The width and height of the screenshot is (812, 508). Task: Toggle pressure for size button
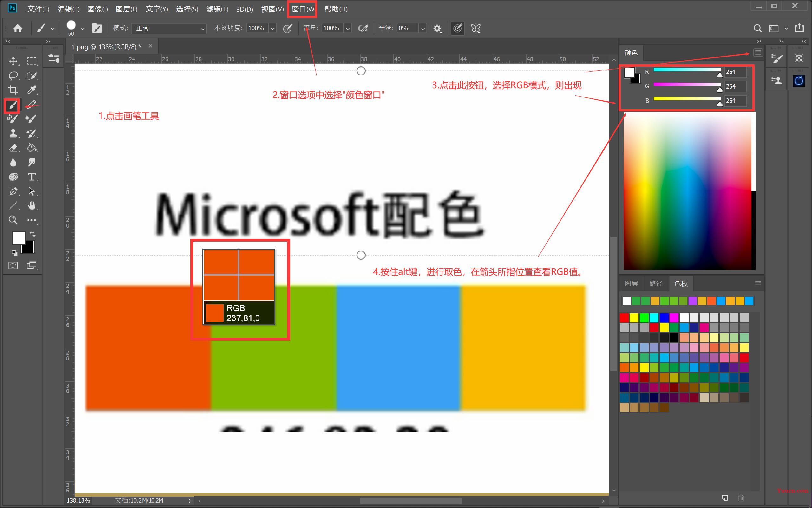458,28
